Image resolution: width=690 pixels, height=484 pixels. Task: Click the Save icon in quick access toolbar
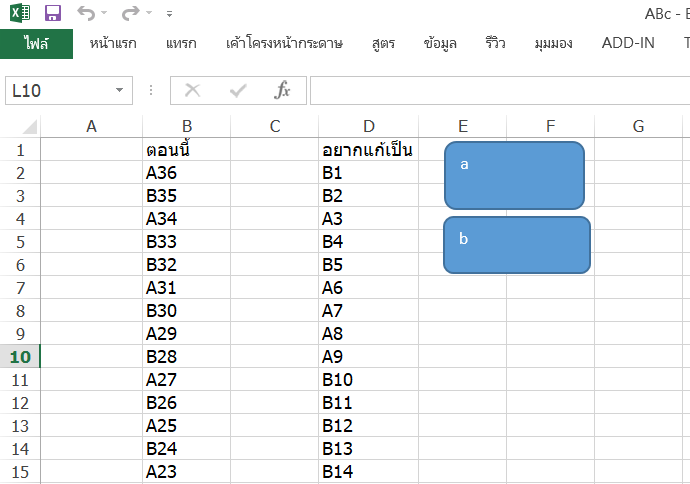tap(53, 14)
